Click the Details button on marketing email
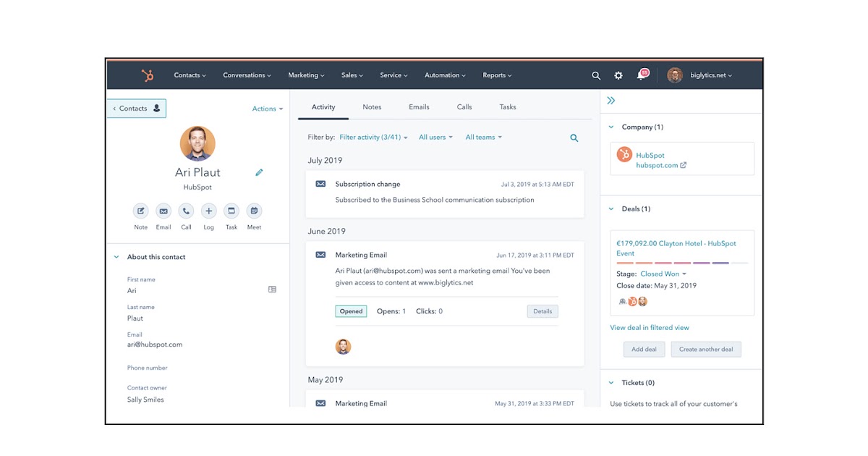Viewport: 868px width, 456px height. 542,311
